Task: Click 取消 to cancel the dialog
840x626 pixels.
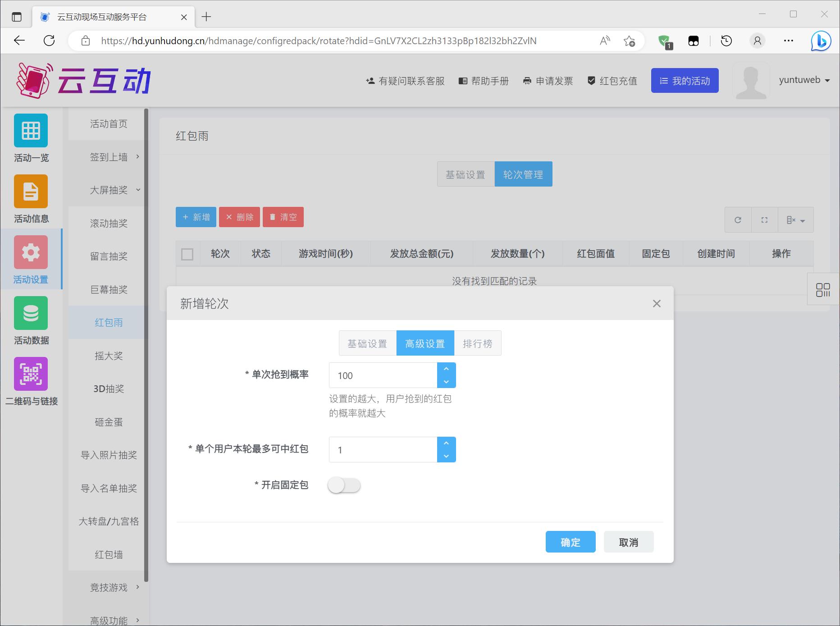Action: [x=628, y=542]
